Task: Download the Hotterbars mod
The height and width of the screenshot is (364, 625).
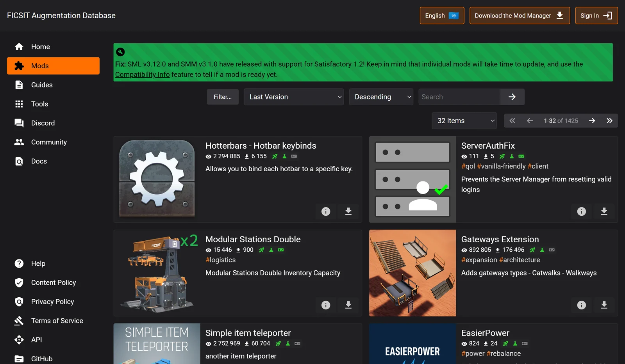Action: click(x=348, y=211)
